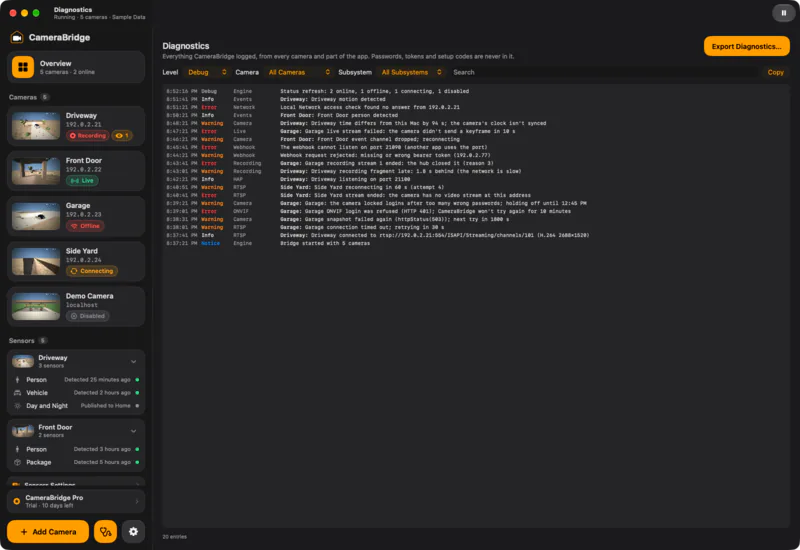Viewport: 800px width, 550px height.
Task: Select the 'Garage snapshot failed again' line
Action: click(475, 219)
